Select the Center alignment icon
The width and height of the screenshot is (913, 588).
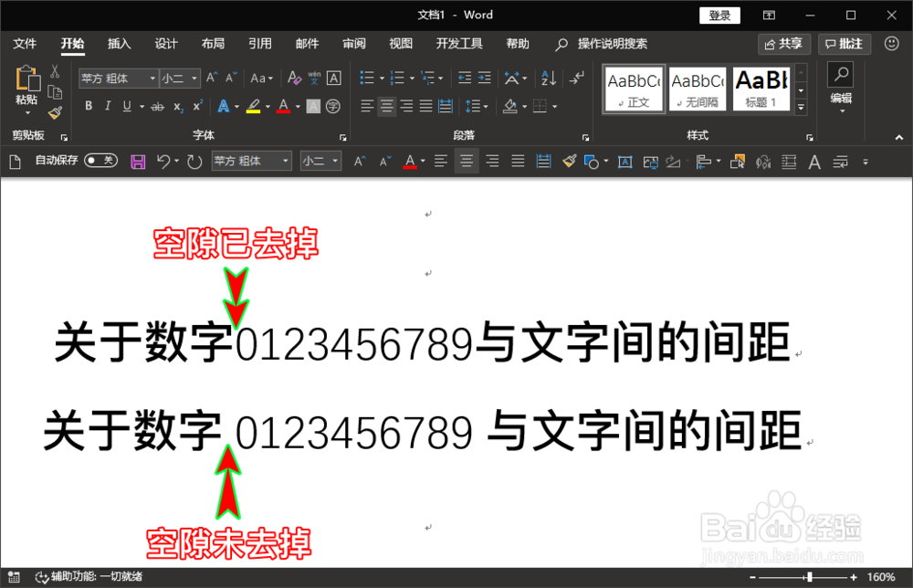coord(387,106)
